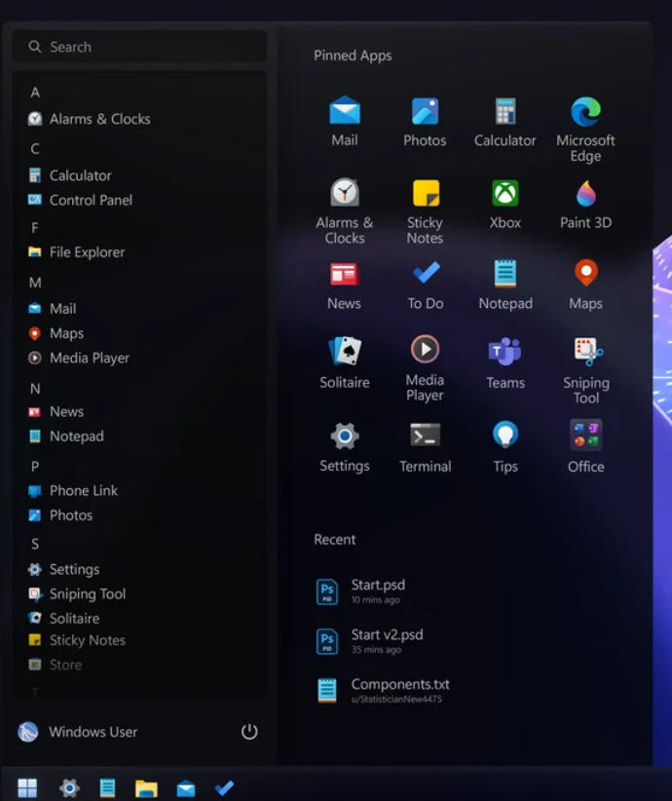Launch pinned To Do app
This screenshot has height=801, width=672.
[x=426, y=285]
